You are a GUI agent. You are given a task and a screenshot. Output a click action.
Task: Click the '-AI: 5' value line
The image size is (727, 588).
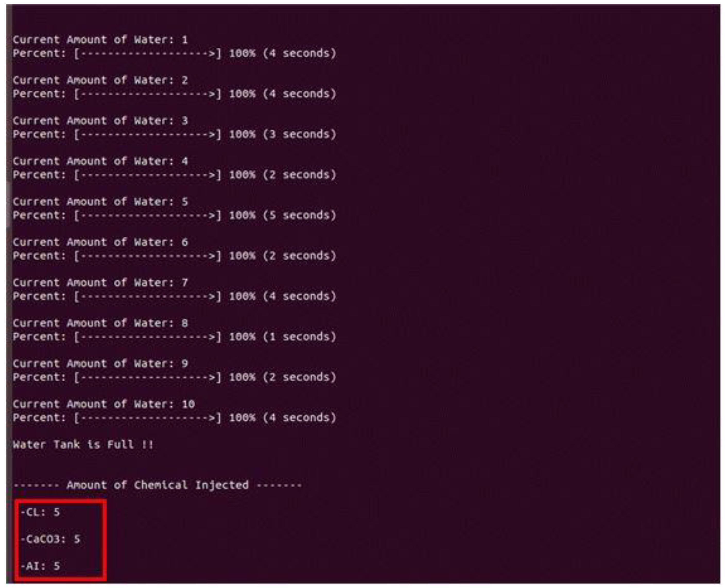40,566
